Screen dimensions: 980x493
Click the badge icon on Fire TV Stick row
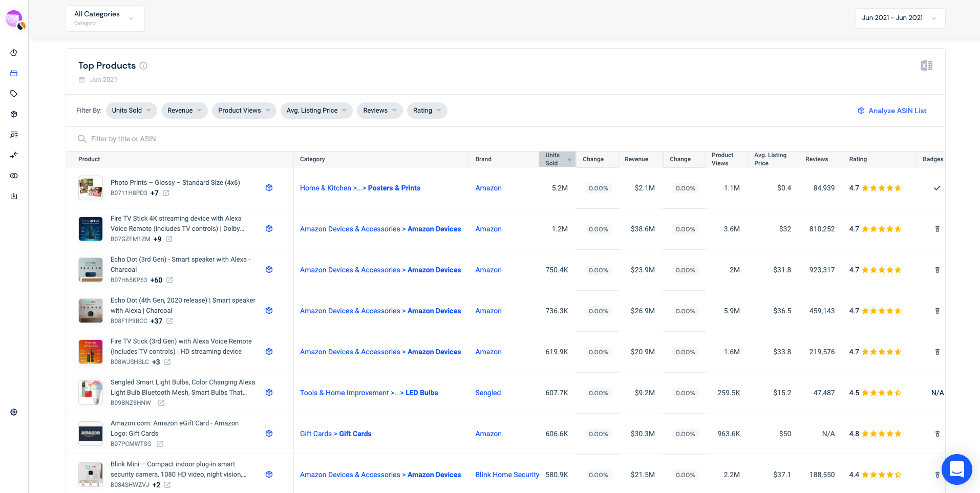tap(938, 229)
